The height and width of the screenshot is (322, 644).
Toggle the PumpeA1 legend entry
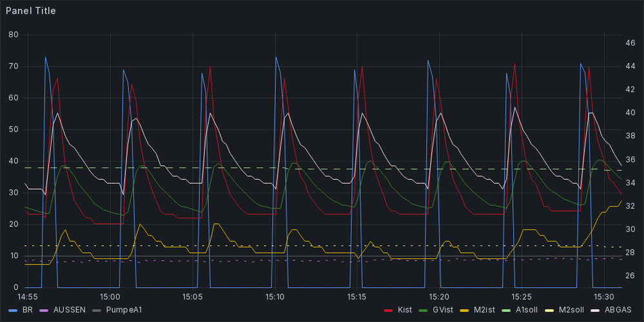pyautogui.click(x=124, y=310)
